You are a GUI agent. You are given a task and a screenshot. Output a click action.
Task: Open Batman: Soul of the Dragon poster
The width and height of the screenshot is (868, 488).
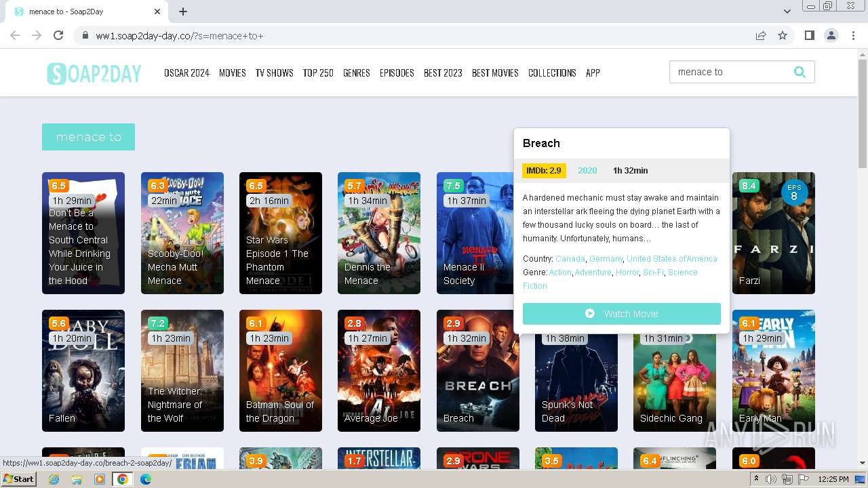click(281, 371)
